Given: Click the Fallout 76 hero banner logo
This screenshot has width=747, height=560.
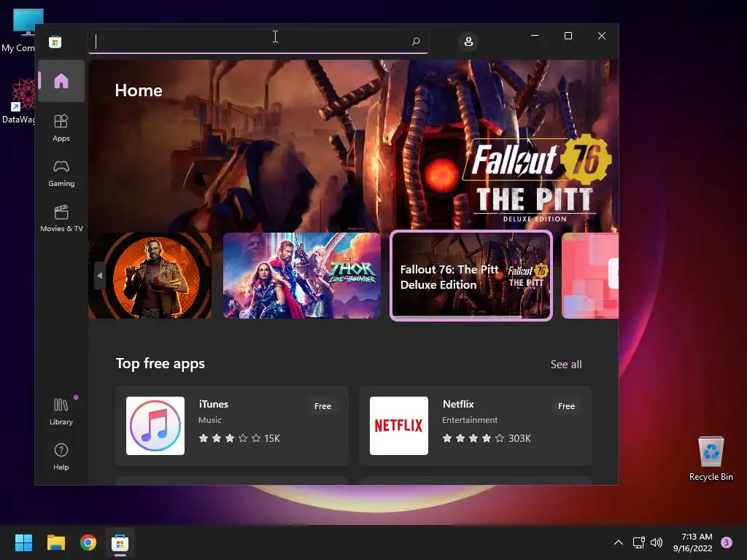Looking at the screenshot, I should [x=536, y=179].
